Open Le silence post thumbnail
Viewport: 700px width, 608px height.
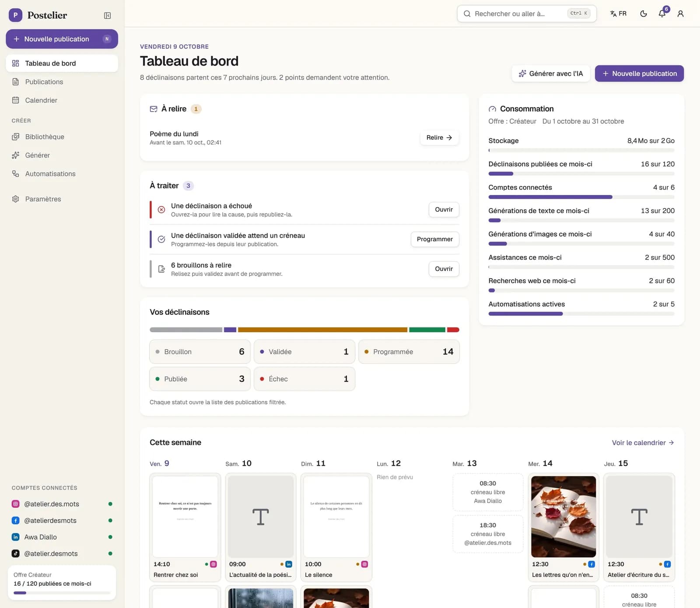coord(336,517)
